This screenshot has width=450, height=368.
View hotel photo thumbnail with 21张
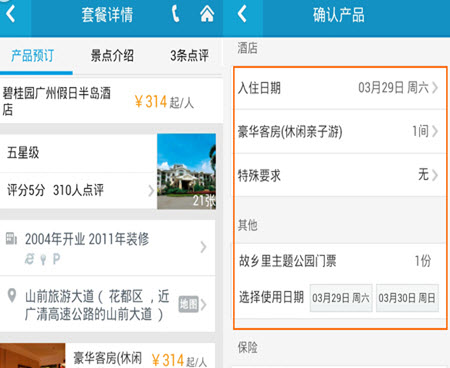coord(186,171)
